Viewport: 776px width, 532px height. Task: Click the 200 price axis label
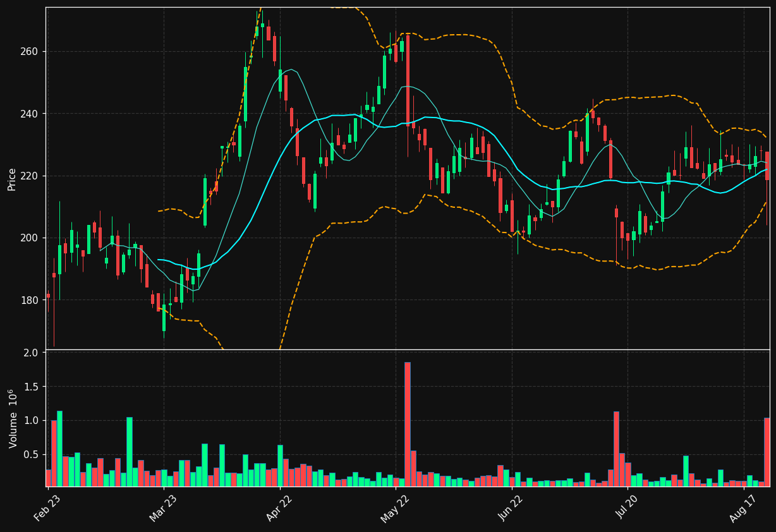click(x=30, y=238)
